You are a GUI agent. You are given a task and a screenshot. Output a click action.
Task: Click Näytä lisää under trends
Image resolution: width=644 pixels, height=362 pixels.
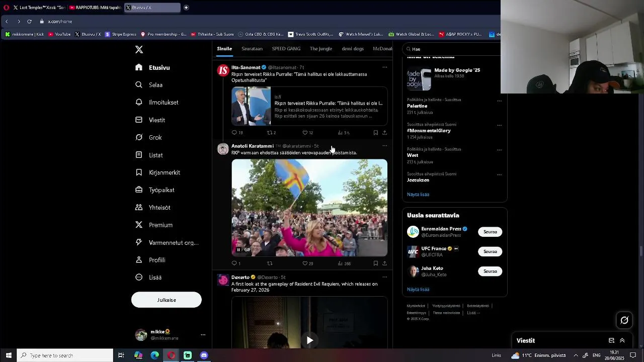click(x=418, y=195)
